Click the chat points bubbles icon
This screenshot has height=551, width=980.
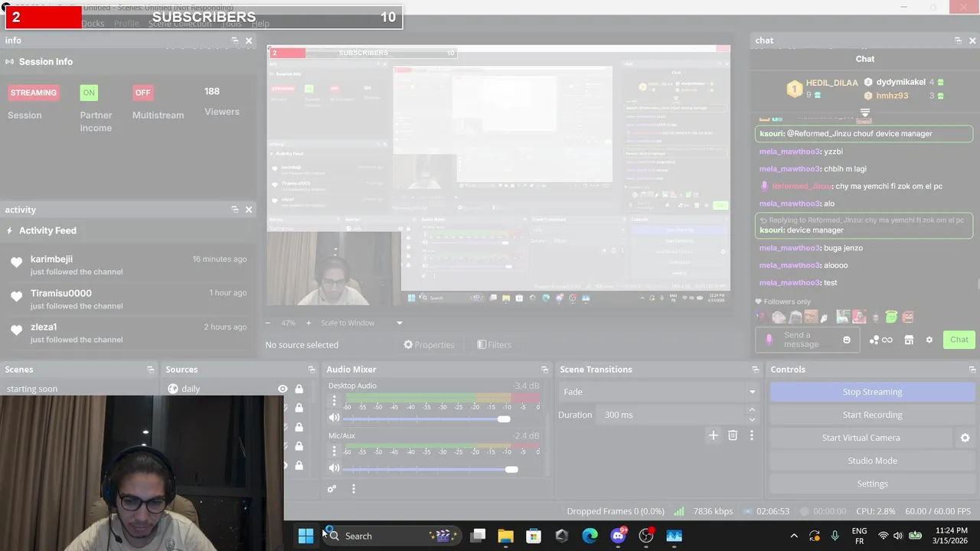click(874, 340)
